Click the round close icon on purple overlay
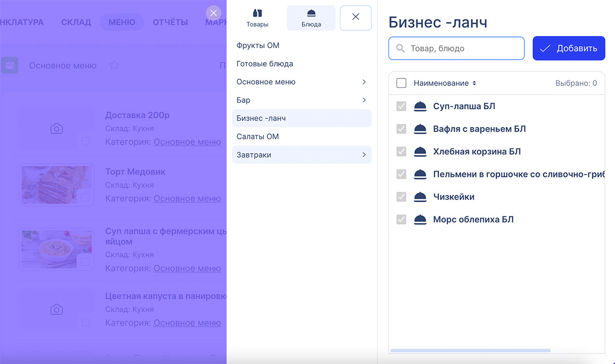 tap(213, 13)
